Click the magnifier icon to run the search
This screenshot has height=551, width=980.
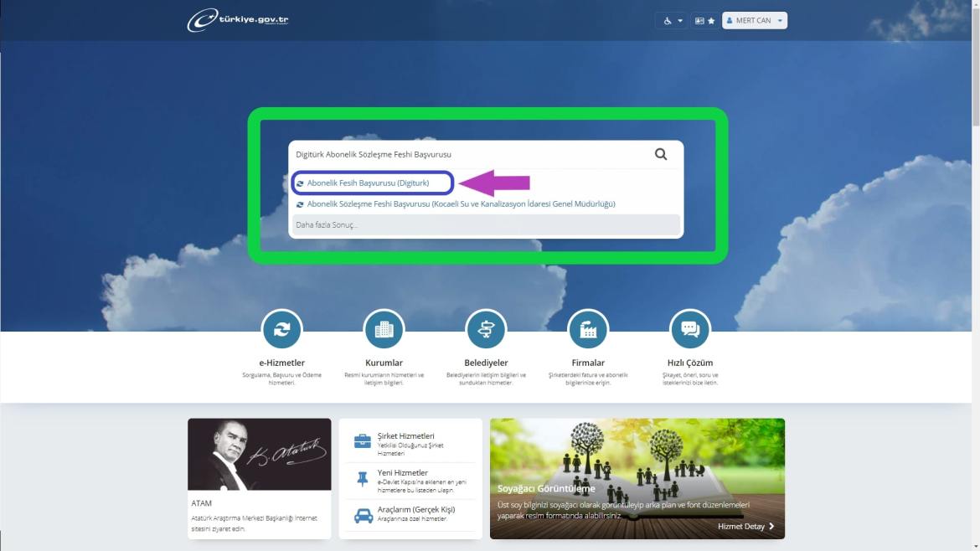coord(661,153)
